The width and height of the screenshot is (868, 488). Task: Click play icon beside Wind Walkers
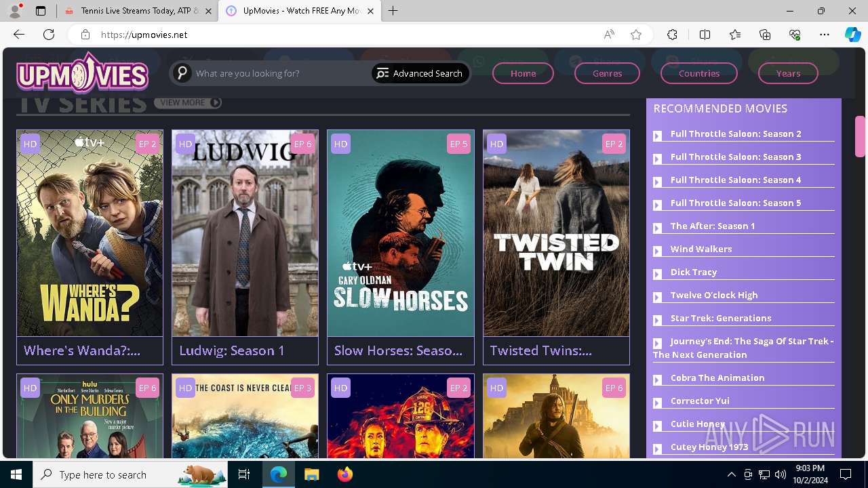click(657, 251)
